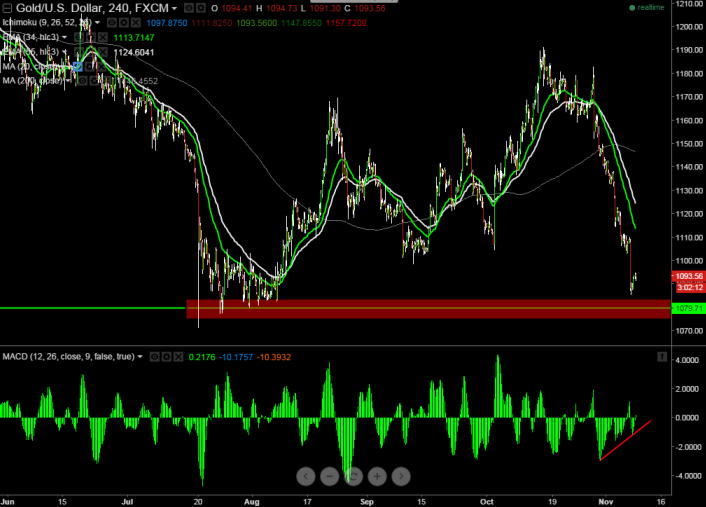Open the MA (20, close) settings gear
Viewport: 706px width, 507px height.
tap(90, 67)
